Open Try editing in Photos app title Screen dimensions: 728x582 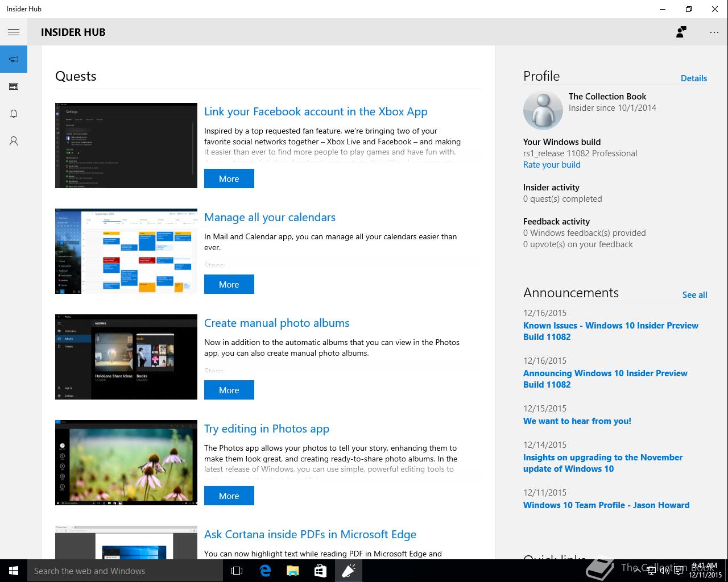pos(267,429)
